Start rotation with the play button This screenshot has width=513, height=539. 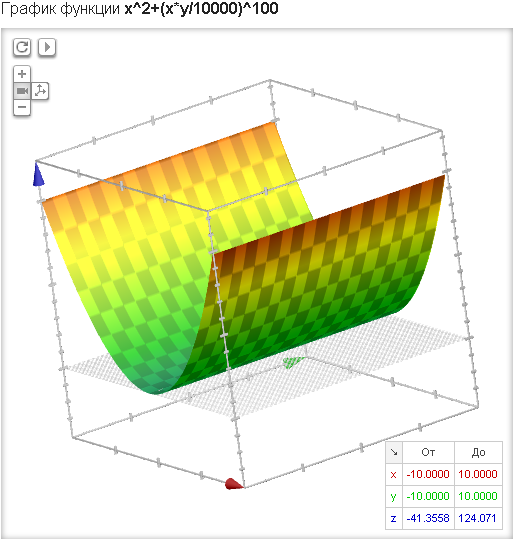pos(47,47)
